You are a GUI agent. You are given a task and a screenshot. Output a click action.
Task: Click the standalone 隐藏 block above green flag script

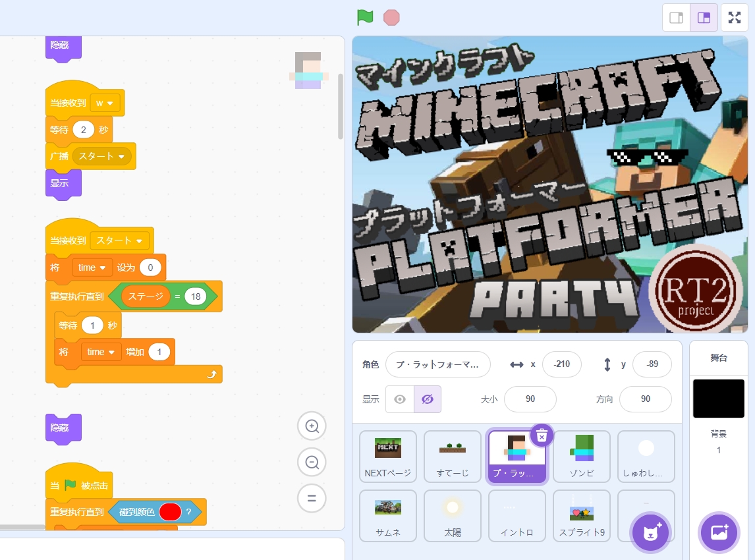pyautogui.click(x=63, y=428)
